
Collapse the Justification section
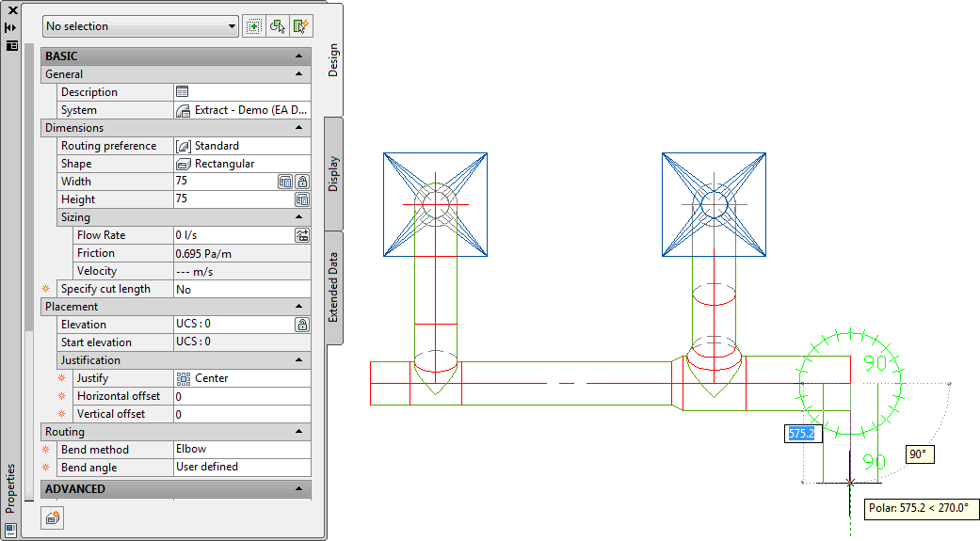298,360
